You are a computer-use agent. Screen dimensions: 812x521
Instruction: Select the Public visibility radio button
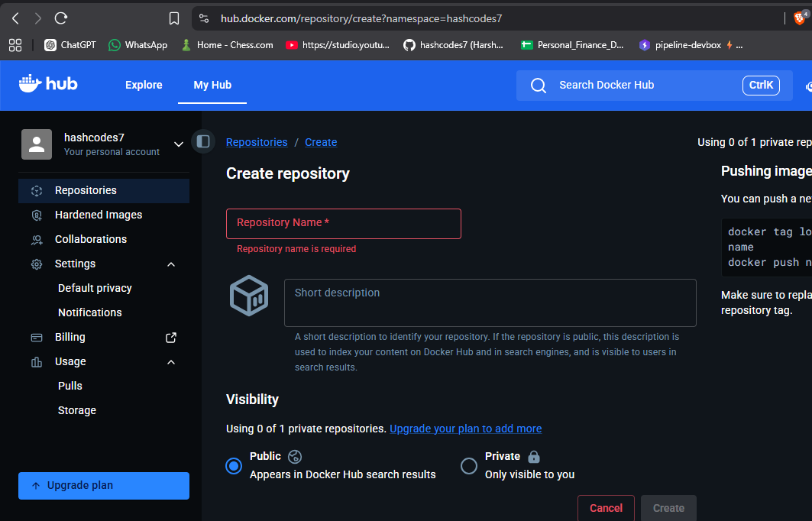click(x=234, y=466)
